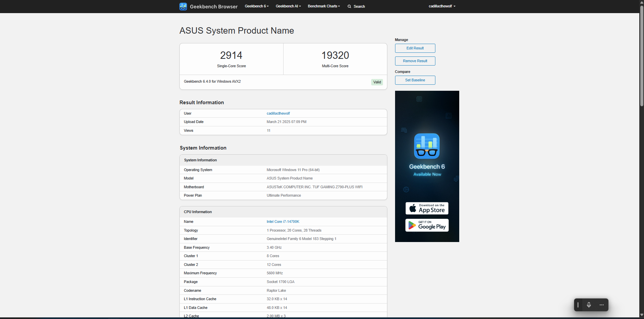
Task: Open the Geekbench 6 dropdown menu
Action: [257, 6]
